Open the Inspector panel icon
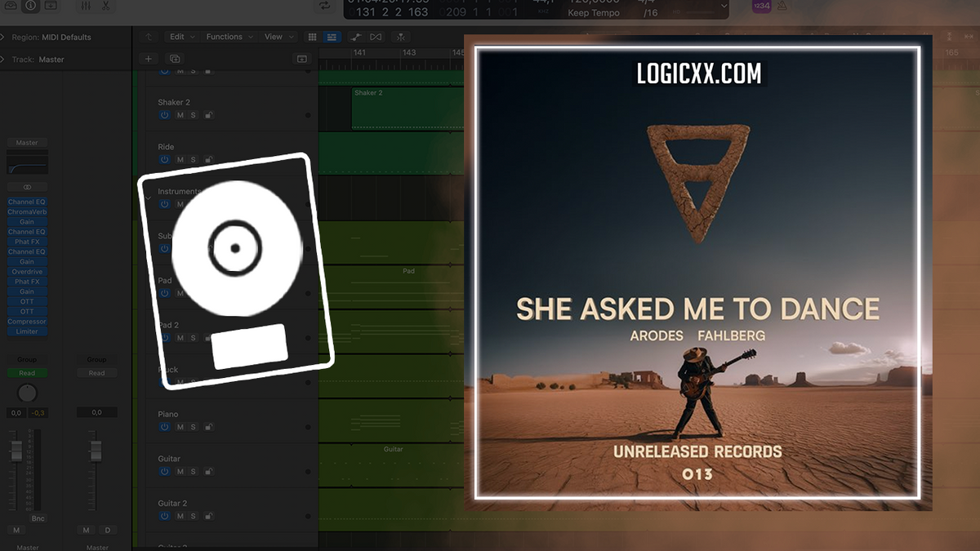The image size is (980, 551). 29,7
